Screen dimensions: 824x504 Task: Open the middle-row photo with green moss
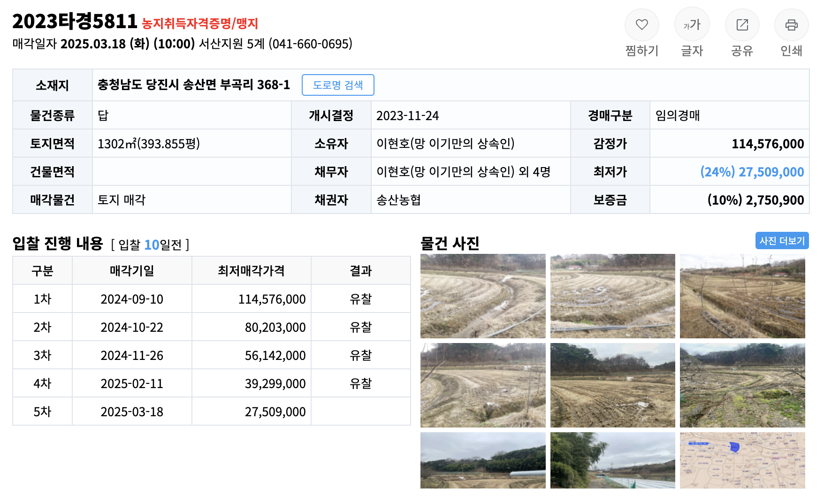[x=742, y=385]
